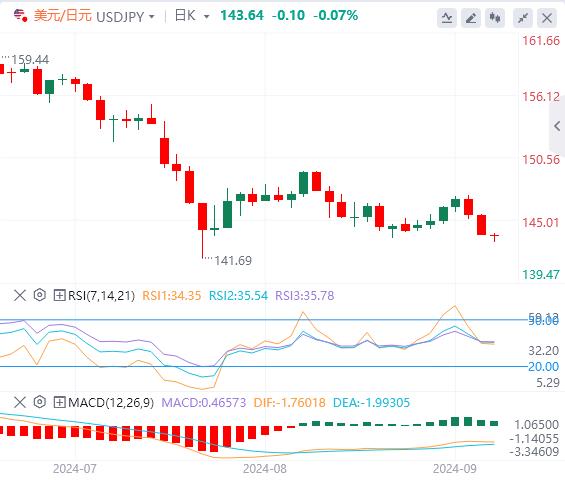Click the MACD:0.46573 value
This screenshot has width=565, height=481.
[x=204, y=402]
